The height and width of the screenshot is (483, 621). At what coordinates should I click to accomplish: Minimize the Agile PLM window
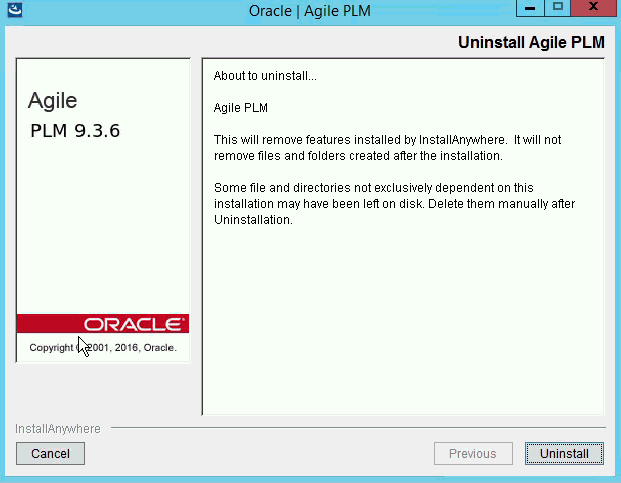pos(530,8)
